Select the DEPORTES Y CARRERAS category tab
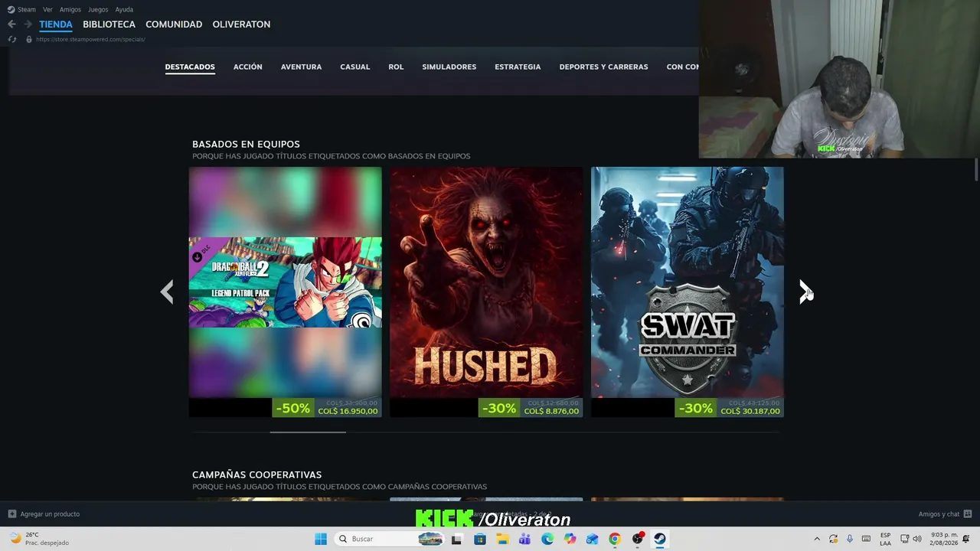Viewport: 980px width, 551px height. (x=603, y=67)
